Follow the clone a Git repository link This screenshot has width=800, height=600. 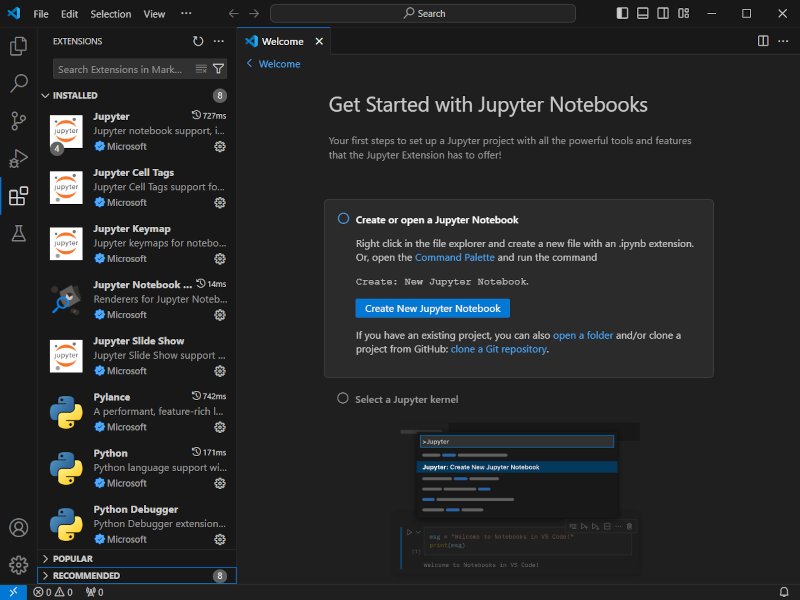tap(498, 349)
